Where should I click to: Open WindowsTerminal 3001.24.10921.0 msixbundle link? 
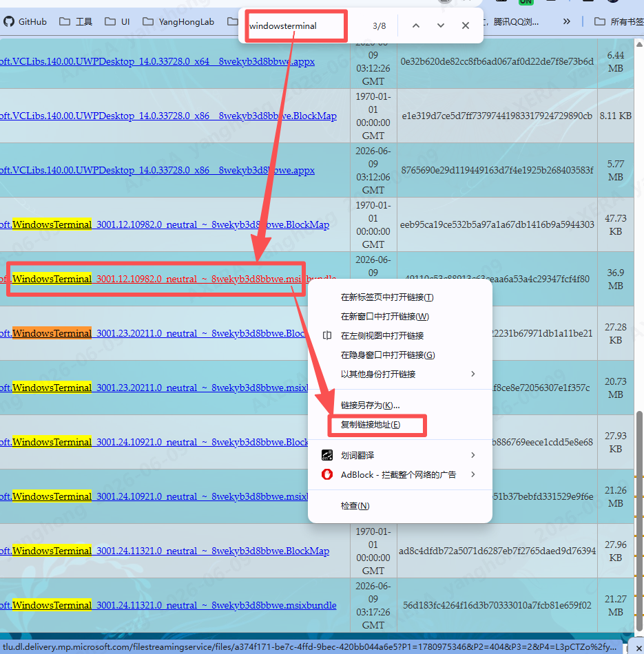(154, 496)
